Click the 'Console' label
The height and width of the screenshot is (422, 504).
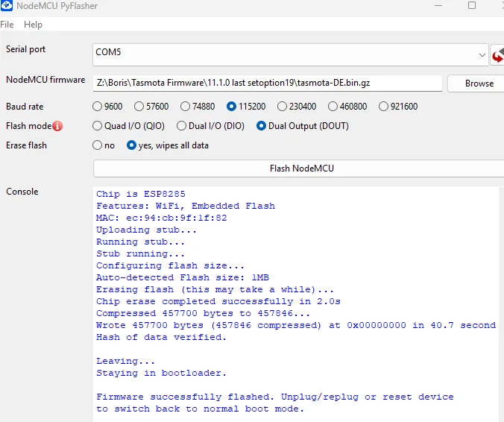22,192
